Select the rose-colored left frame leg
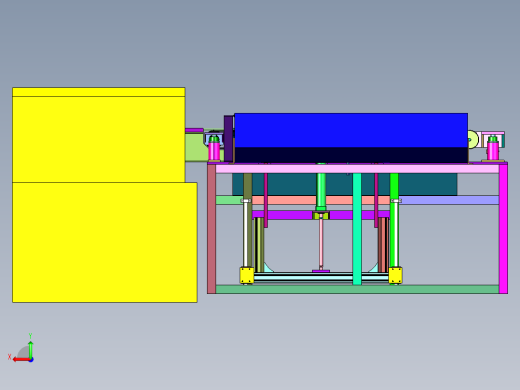Viewport: 520px width, 390px height. pos(211,228)
